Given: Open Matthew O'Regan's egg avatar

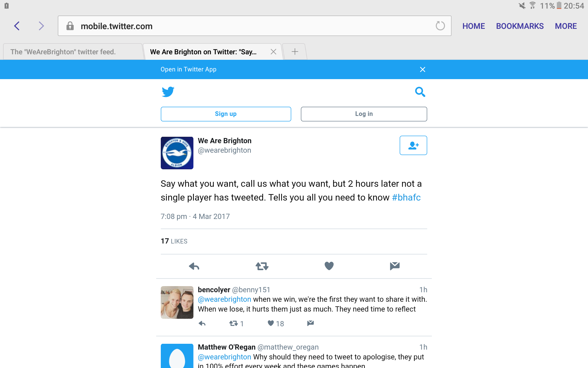Looking at the screenshot, I should coord(177,356).
